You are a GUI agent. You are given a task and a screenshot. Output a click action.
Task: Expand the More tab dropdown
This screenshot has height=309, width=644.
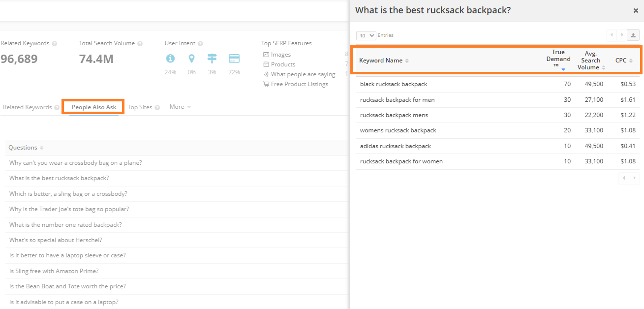coord(180,107)
